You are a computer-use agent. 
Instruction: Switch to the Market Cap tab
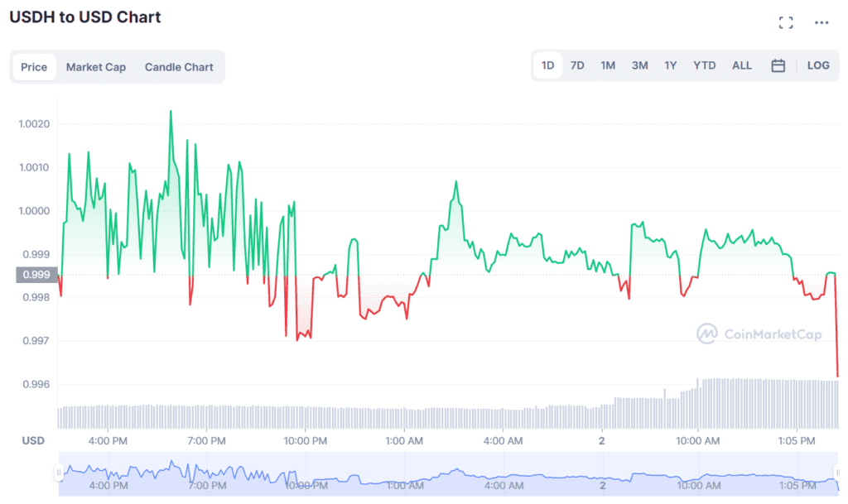(96, 67)
